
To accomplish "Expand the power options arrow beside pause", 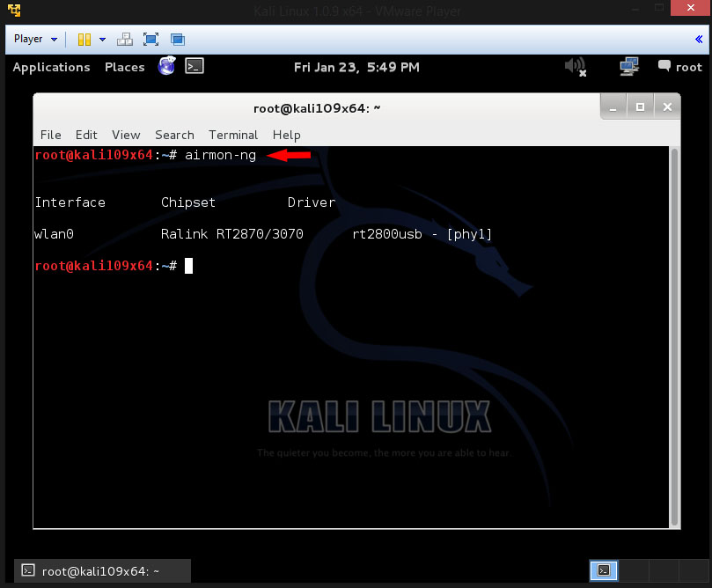I will 103,40.
